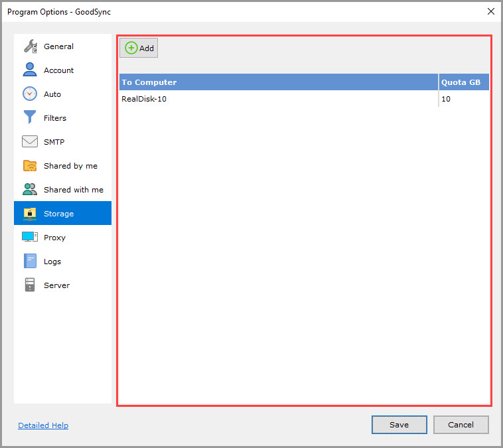Click the SMTP envelope icon
The height and width of the screenshot is (448, 503).
(x=30, y=141)
